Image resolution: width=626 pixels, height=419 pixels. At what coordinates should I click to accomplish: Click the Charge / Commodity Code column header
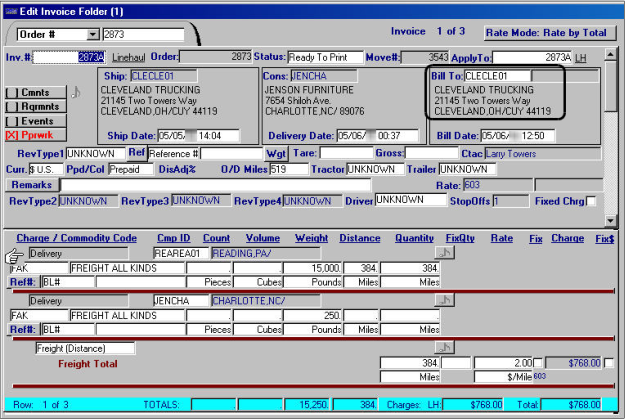77,238
